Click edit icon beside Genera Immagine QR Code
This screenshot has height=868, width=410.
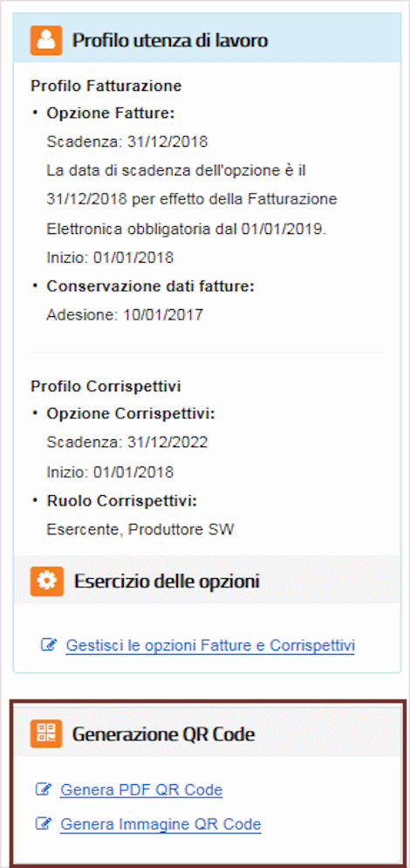coord(43,823)
